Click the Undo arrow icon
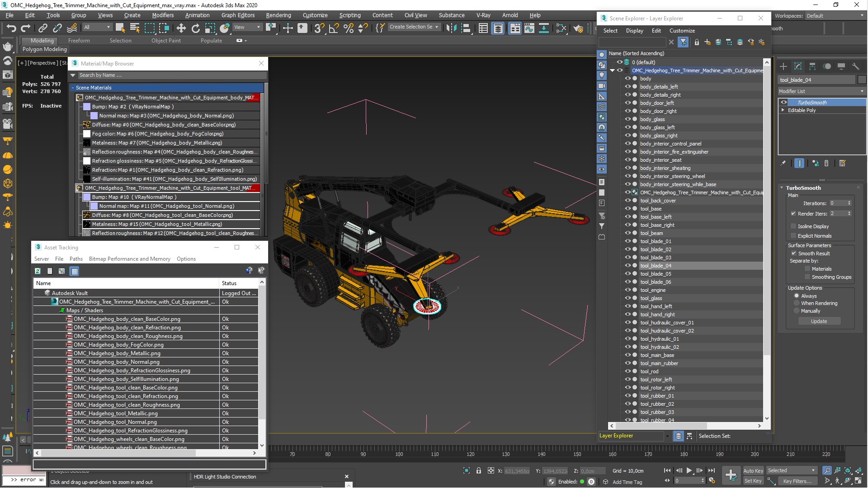Viewport: 868px width, 488px height. [11, 28]
